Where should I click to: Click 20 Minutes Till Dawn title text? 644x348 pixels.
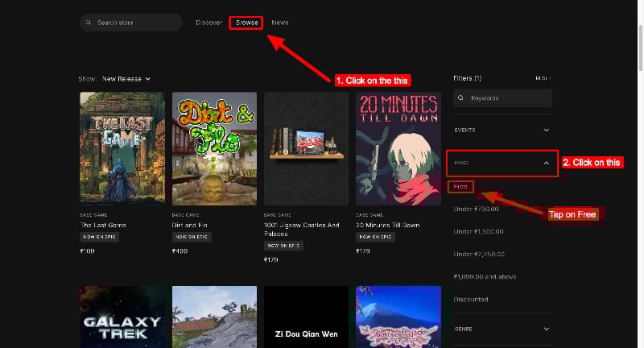point(388,225)
